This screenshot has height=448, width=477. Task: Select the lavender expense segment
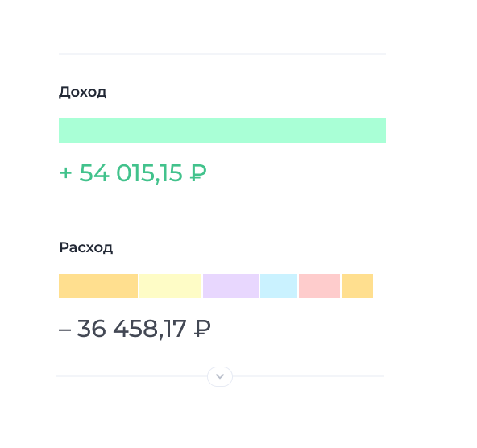[231, 286]
